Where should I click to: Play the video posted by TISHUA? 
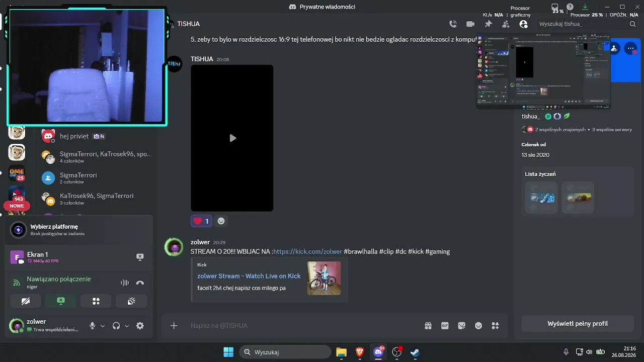(232, 138)
